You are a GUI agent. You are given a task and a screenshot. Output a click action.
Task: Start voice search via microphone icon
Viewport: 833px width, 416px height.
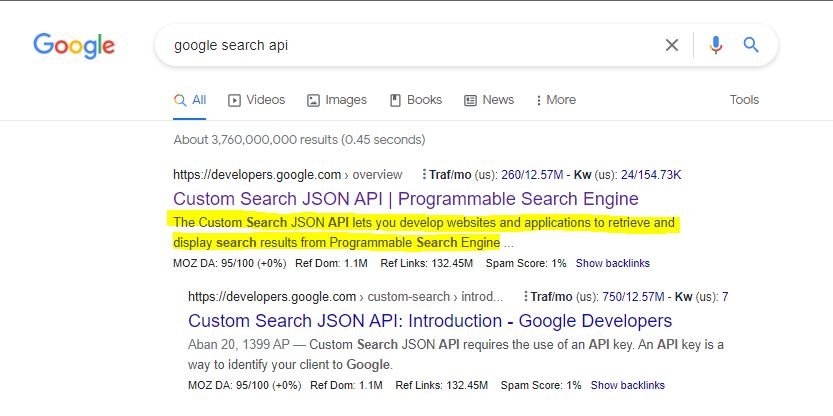click(x=716, y=45)
